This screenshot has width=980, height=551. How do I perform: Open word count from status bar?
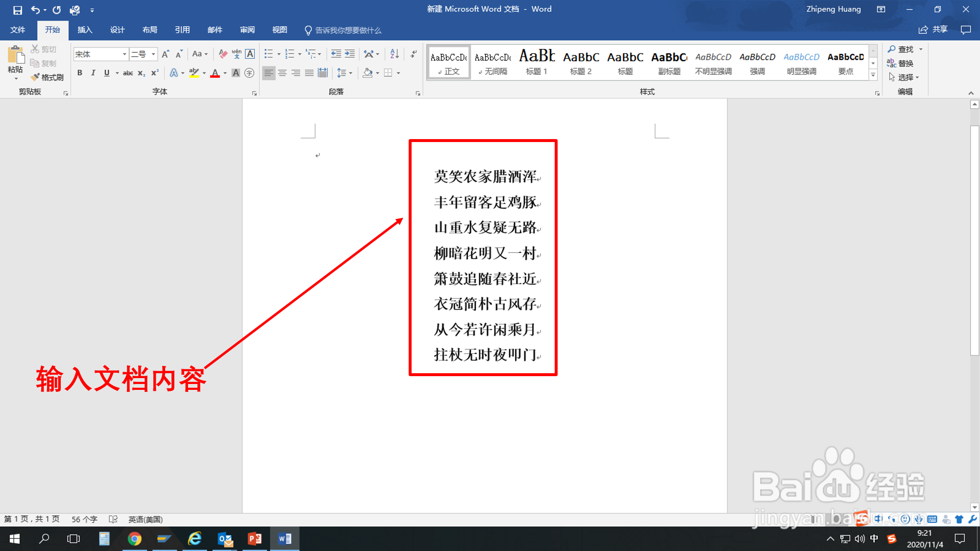(84, 519)
